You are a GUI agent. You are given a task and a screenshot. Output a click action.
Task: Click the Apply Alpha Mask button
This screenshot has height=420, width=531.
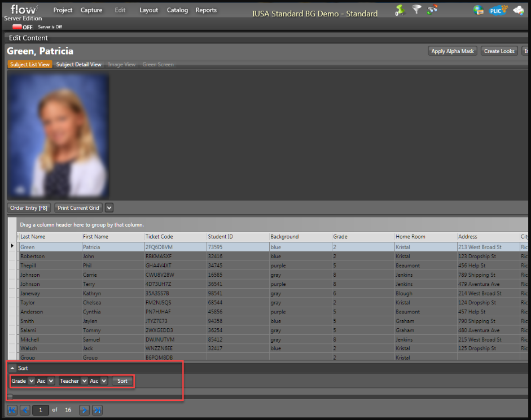[x=452, y=51]
